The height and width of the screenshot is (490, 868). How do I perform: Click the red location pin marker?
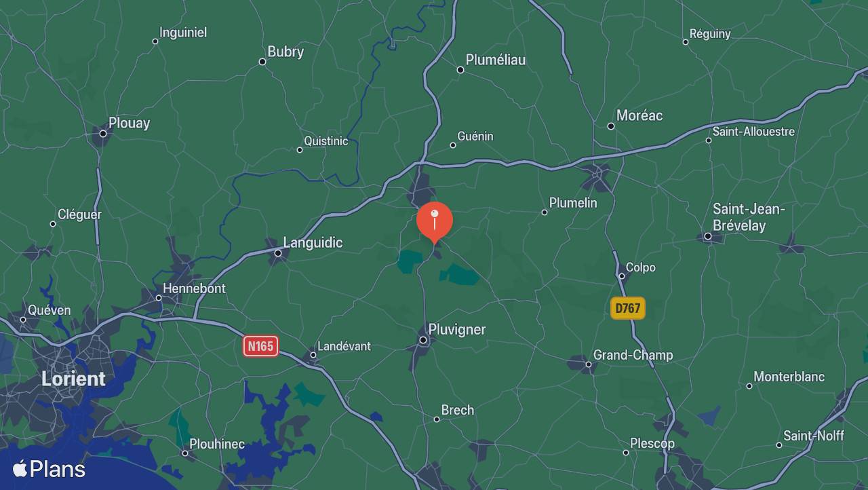pyautogui.click(x=435, y=222)
